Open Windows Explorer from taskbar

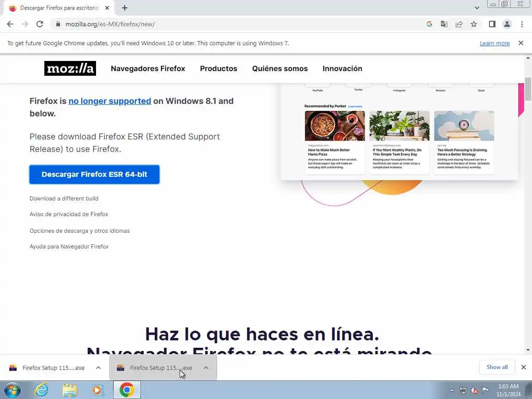(x=70, y=390)
